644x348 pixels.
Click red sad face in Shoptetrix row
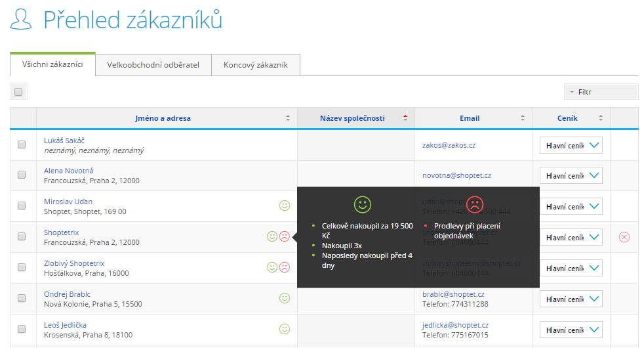[285, 236]
